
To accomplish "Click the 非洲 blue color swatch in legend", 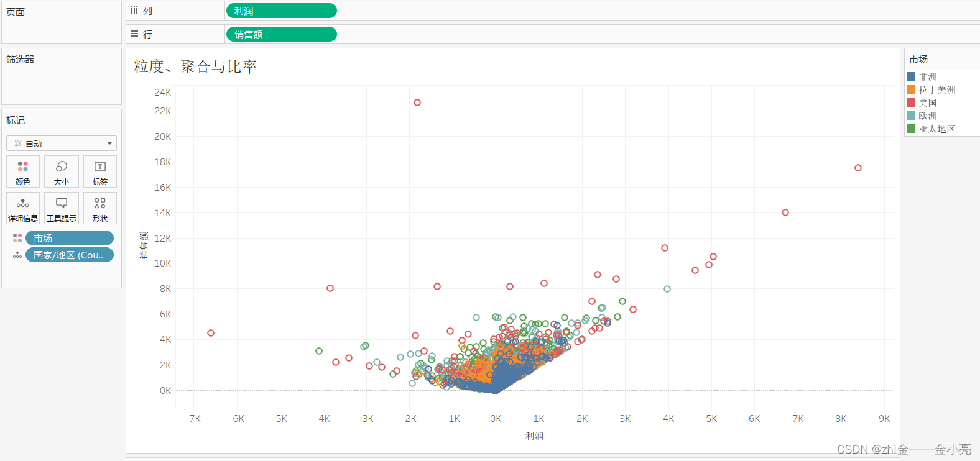I will coord(911,76).
